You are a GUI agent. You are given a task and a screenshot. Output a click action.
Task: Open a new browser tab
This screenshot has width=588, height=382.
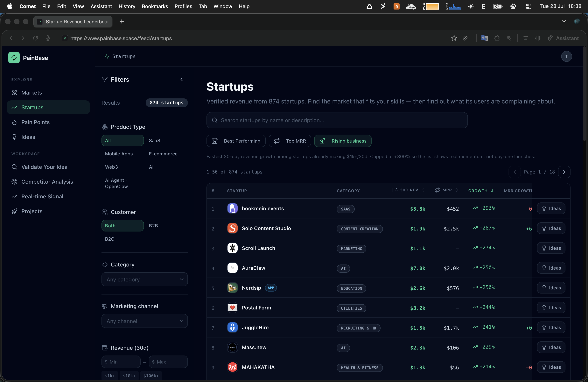click(122, 22)
